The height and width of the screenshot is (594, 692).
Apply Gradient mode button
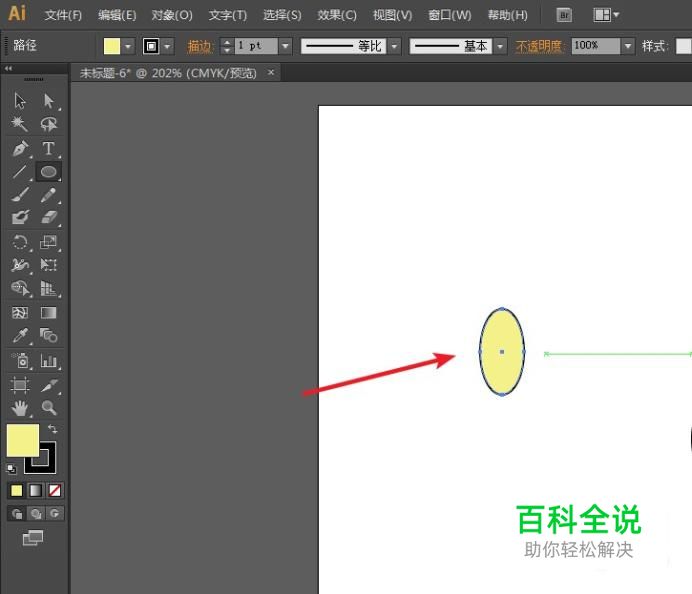[35, 490]
